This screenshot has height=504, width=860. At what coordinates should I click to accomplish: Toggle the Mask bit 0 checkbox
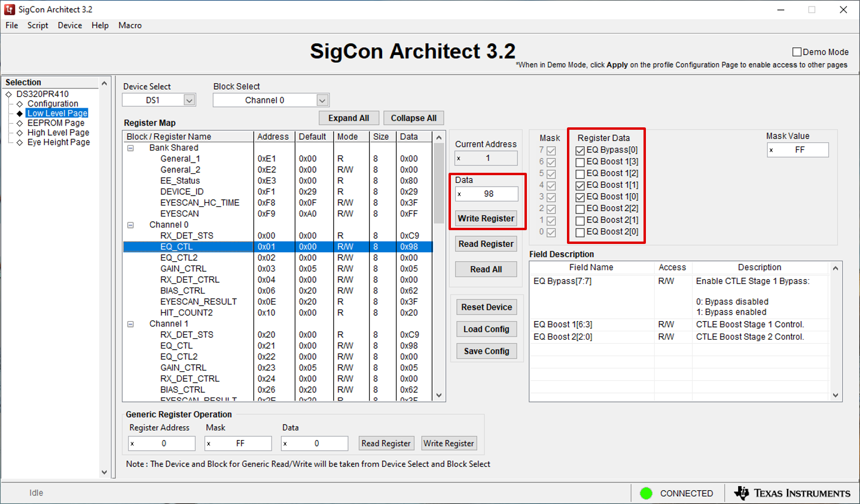(x=551, y=233)
